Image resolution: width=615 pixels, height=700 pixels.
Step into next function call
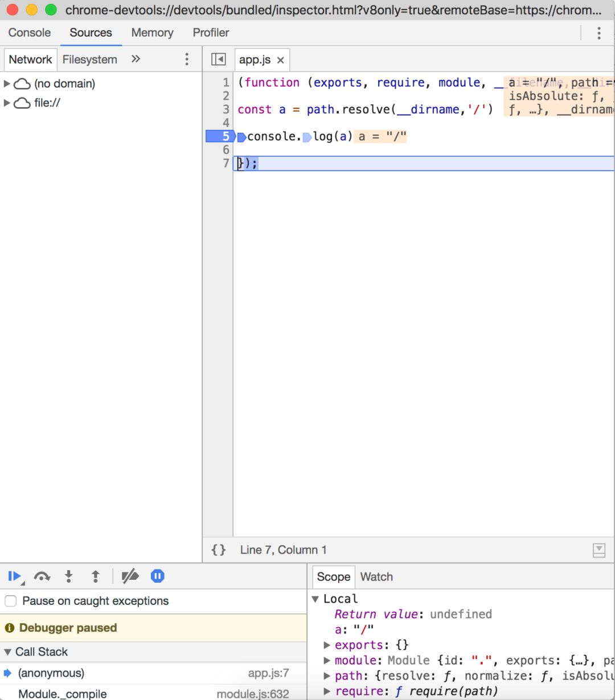[x=69, y=576]
